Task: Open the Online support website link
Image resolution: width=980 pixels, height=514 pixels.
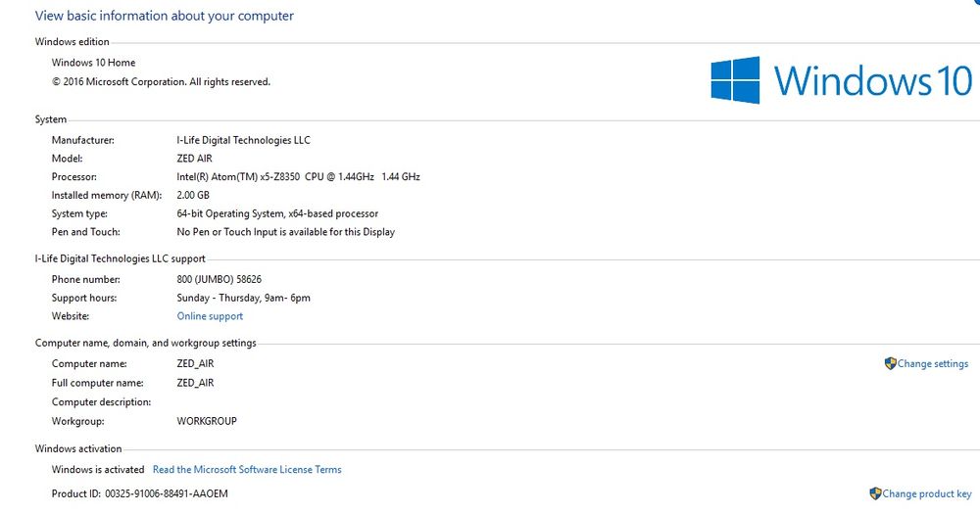Action: [210, 316]
